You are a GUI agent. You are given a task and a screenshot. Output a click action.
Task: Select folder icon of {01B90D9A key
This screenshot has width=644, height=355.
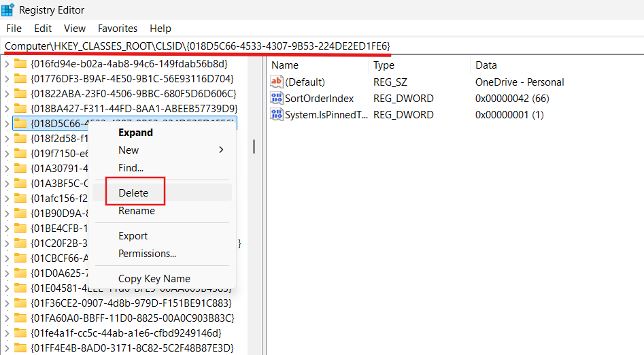tap(20, 214)
